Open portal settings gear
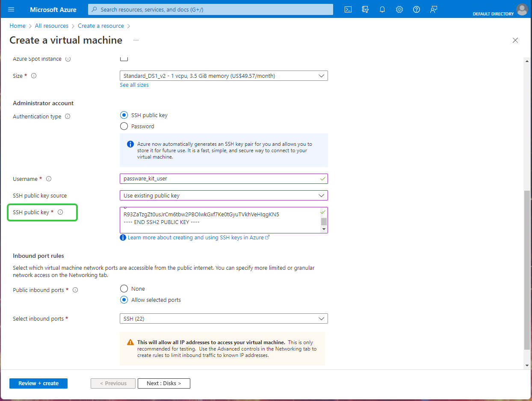 (399, 9)
